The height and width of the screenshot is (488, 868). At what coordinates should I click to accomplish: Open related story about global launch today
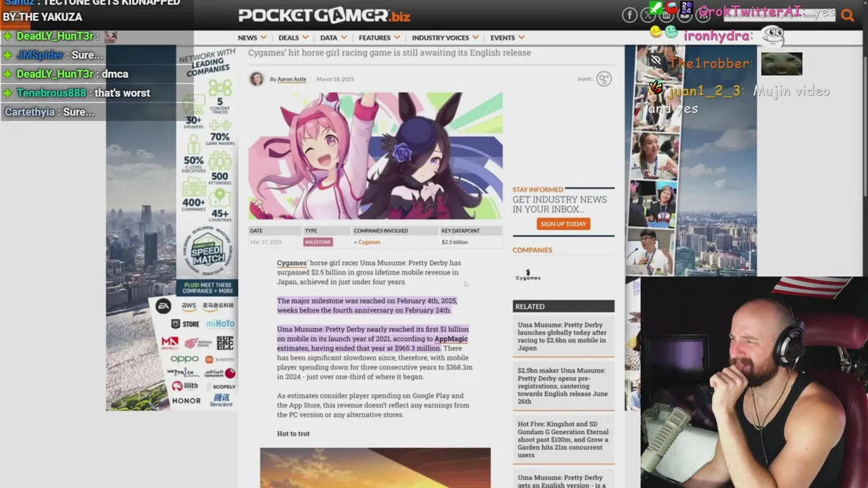click(563, 336)
